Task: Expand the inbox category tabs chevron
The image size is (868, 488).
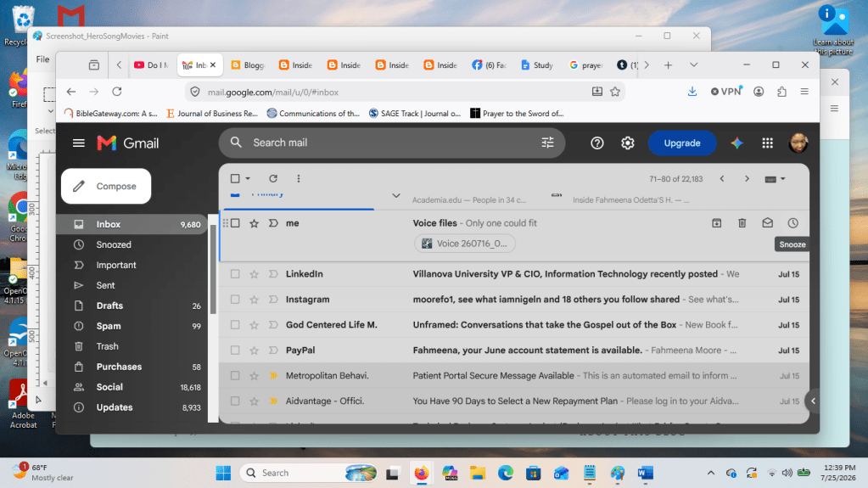Action: (x=395, y=195)
